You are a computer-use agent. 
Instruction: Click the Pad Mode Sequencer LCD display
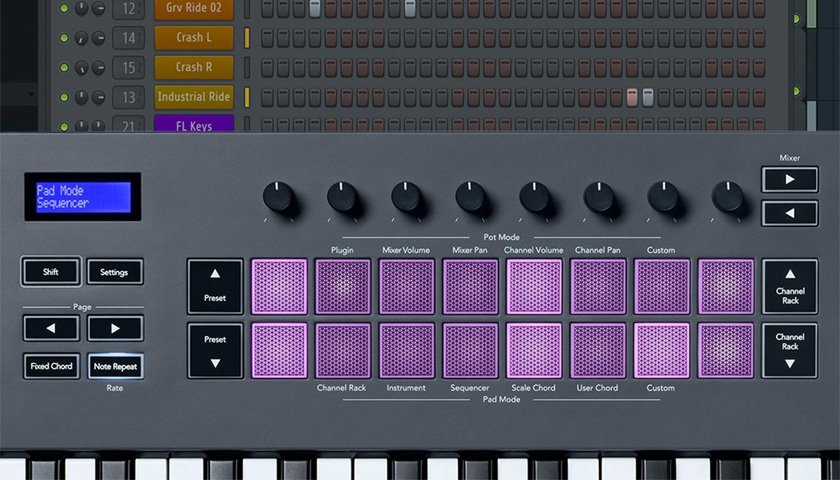(83, 197)
